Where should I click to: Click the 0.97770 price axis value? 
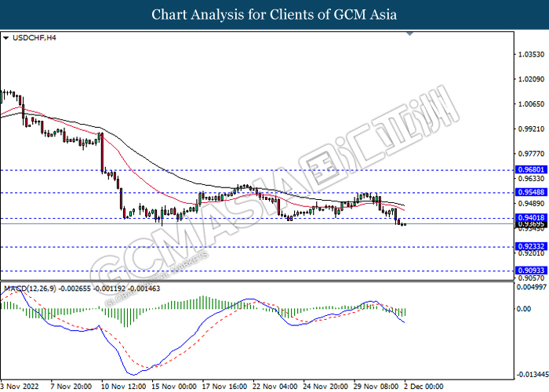(532, 154)
